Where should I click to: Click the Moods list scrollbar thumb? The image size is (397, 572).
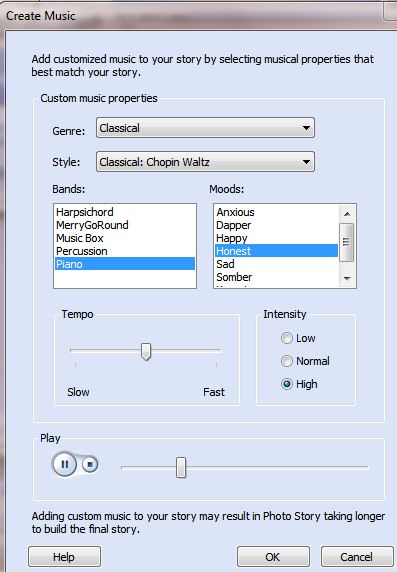(x=347, y=242)
